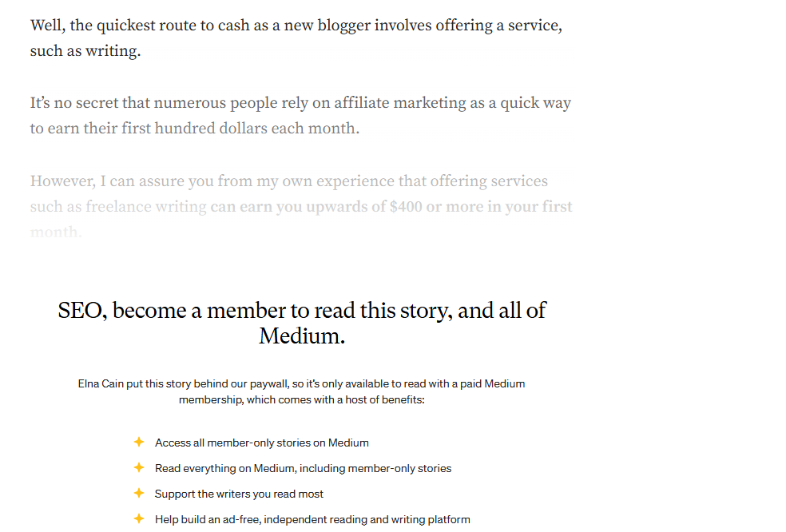Click the star icon beside "Read everything on Medium"
This screenshot has width=786, height=532.
click(x=139, y=467)
